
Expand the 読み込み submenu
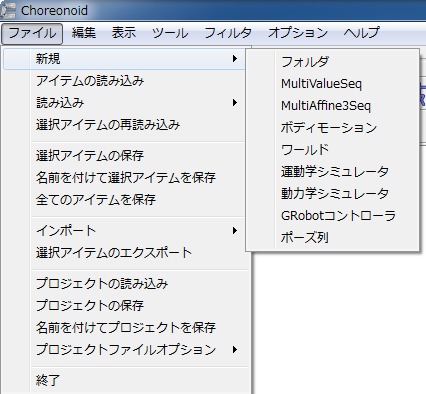[124, 103]
